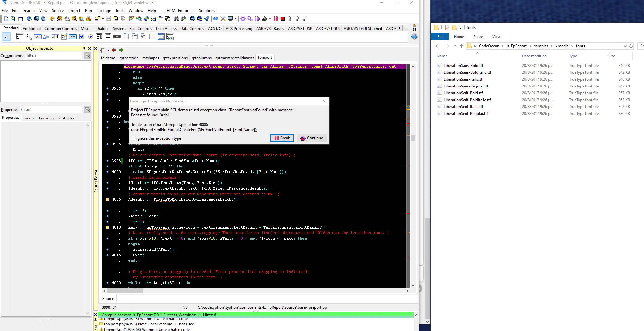Viewport: 644px width, 331px height.
Task: Click the purple gear Compile icon
Action: (243, 19)
